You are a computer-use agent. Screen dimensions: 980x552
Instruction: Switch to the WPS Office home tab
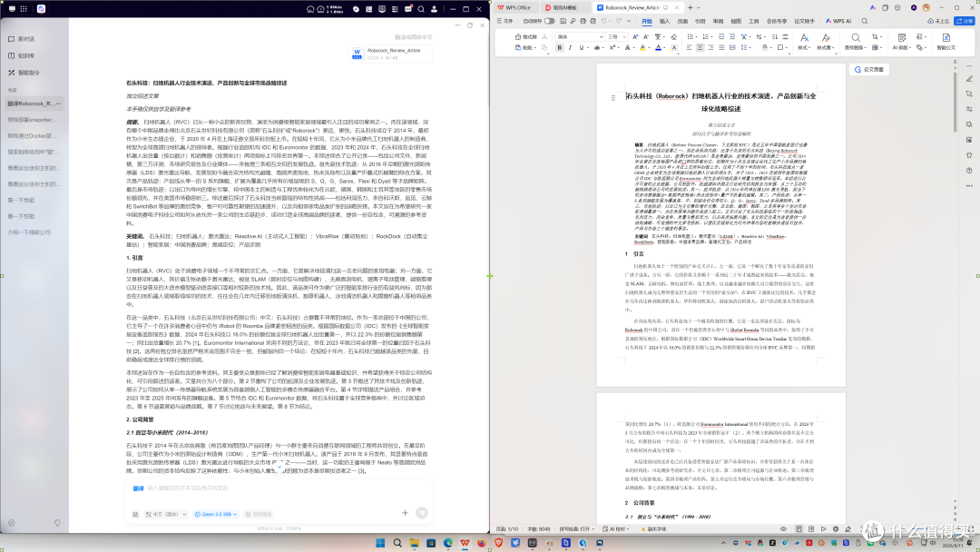pyautogui.click(x=514, y=7)
